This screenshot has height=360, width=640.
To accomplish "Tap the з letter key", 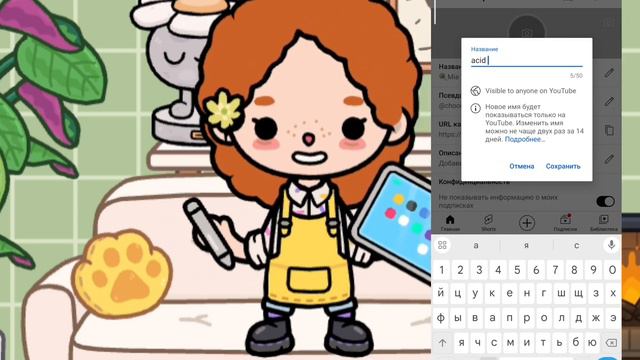I will point(596,293).
